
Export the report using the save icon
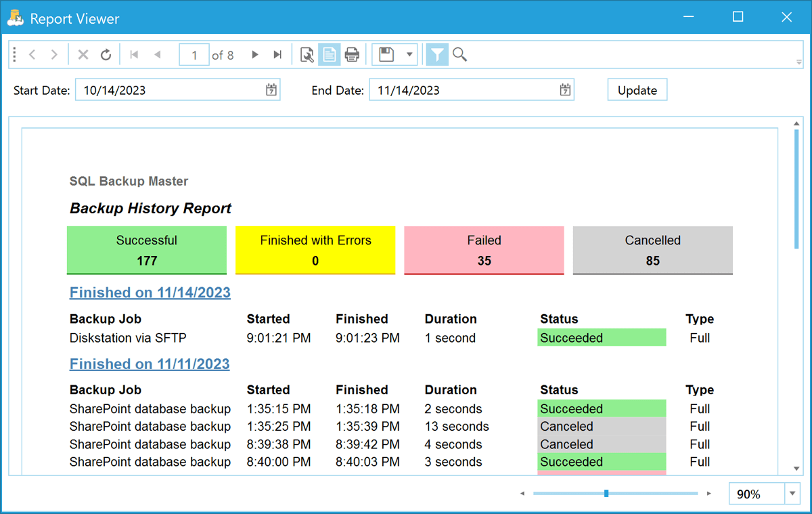click(386, 55)
